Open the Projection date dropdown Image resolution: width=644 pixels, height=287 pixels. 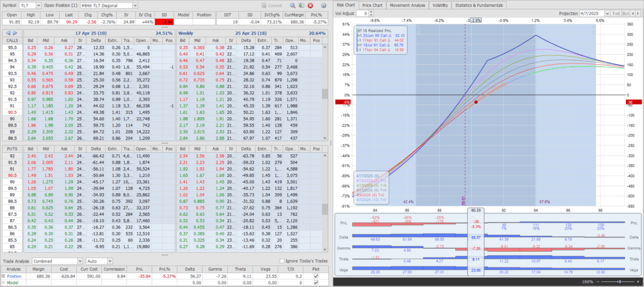tap(607, 13)
